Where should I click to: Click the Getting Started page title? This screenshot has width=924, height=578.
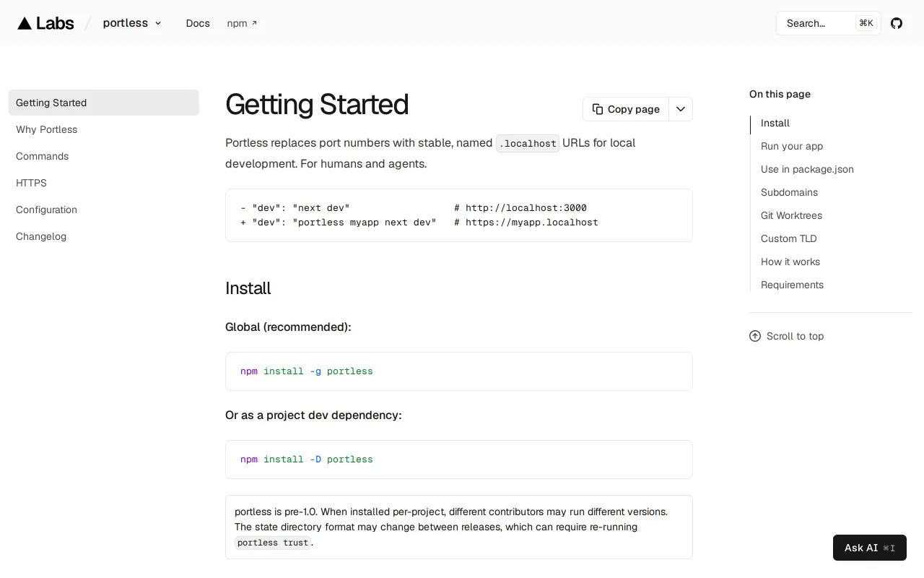[317, 105]
